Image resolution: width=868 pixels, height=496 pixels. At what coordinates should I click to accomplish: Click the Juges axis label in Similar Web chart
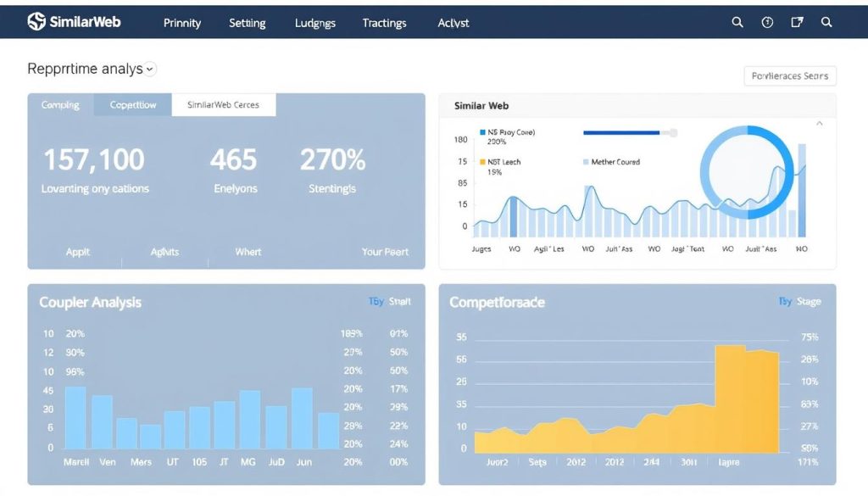[x=481, y=249]
